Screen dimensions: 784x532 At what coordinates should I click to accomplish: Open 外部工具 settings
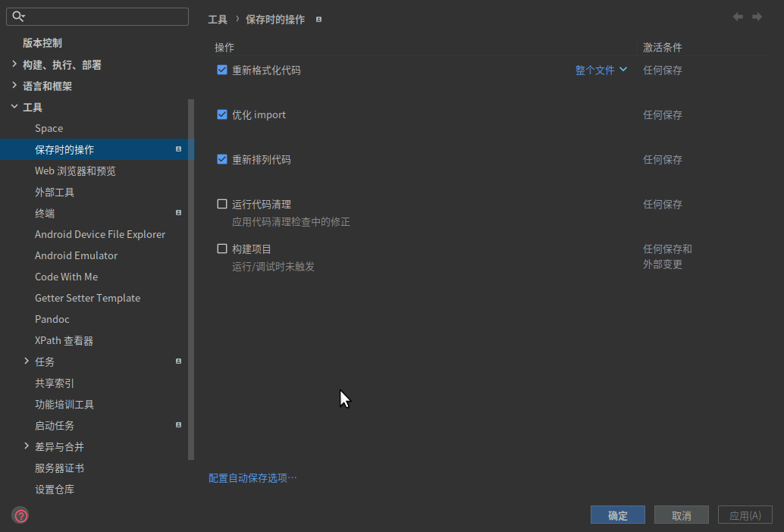click(55, 192)
